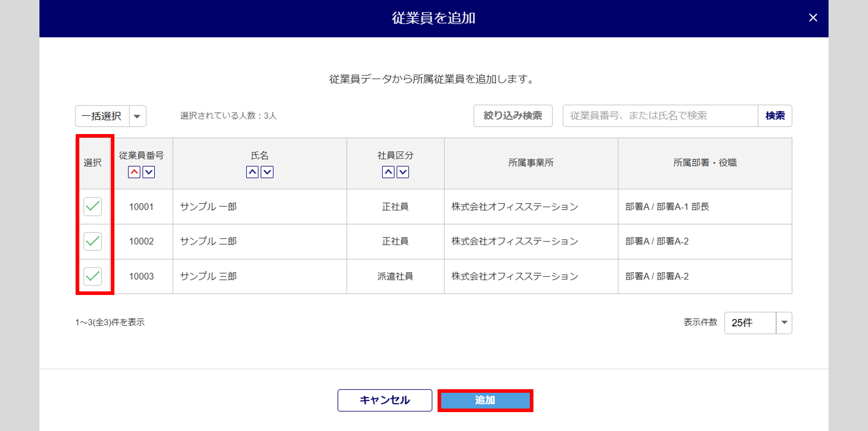This screenshot has width=868, height=431.
Task: Sort employee number descending
Action: (x=149, y=172)
